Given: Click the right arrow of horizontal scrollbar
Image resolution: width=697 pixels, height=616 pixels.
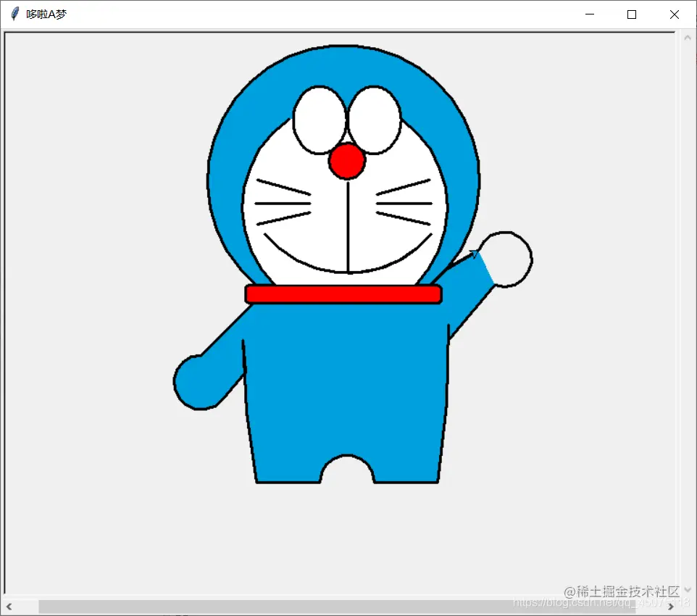Looking at the screenshot, I should [x=672, y=606].
